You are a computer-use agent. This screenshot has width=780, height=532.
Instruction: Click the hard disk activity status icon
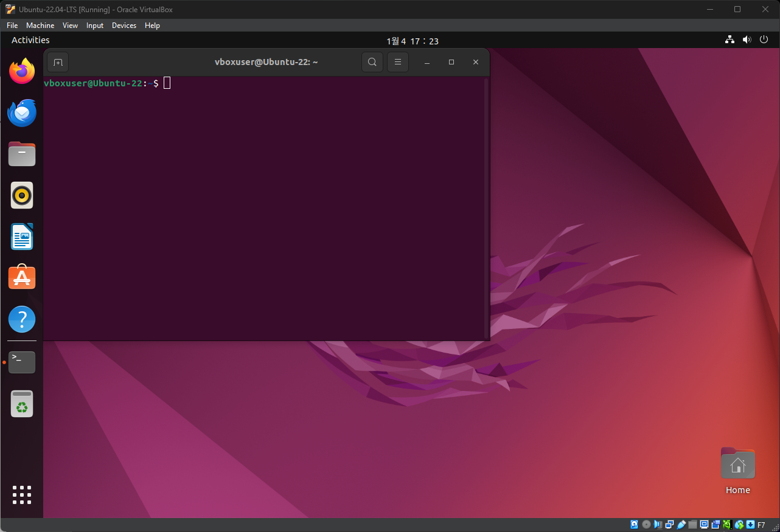point(634,524)
